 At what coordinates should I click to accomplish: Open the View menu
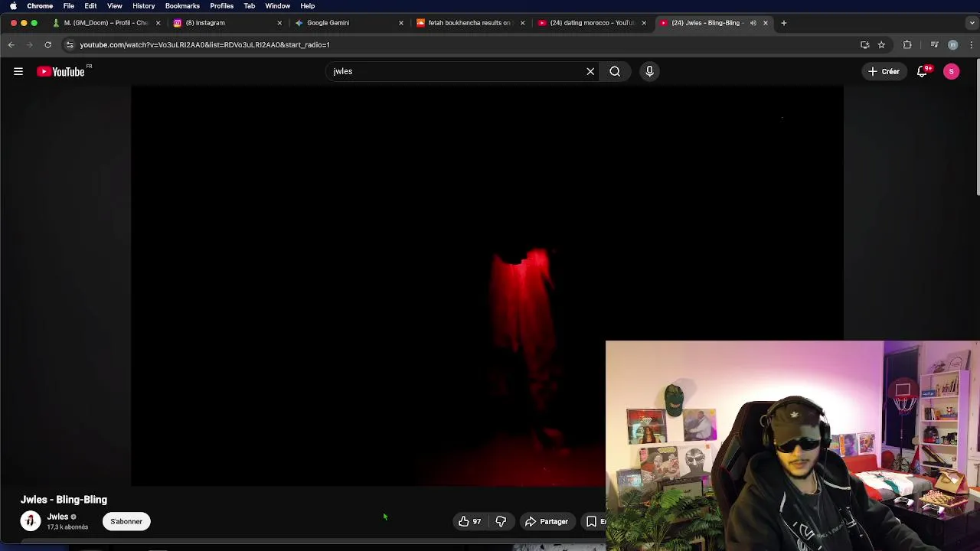coord(115,6)
